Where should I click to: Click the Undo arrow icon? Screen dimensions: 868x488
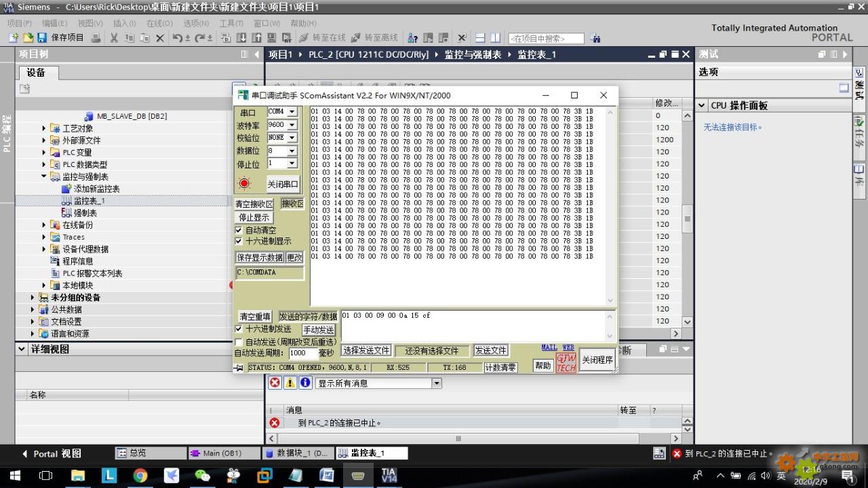pyautogui.click(x=178, y=38)
